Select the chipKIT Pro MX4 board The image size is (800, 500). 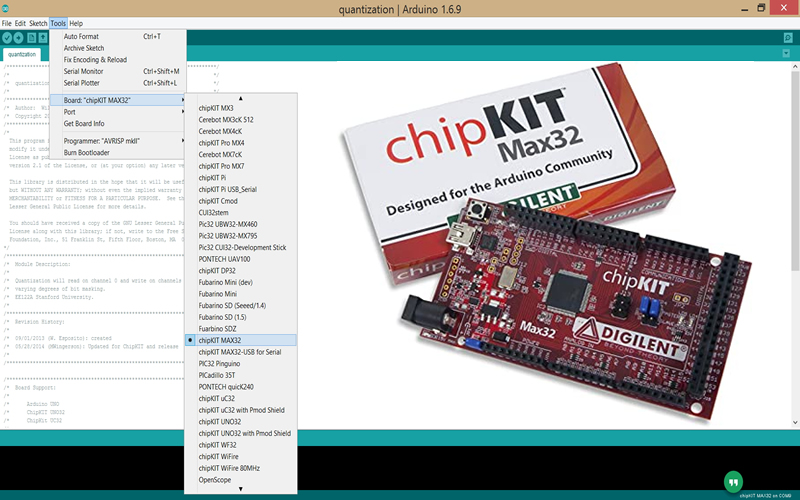240,143
